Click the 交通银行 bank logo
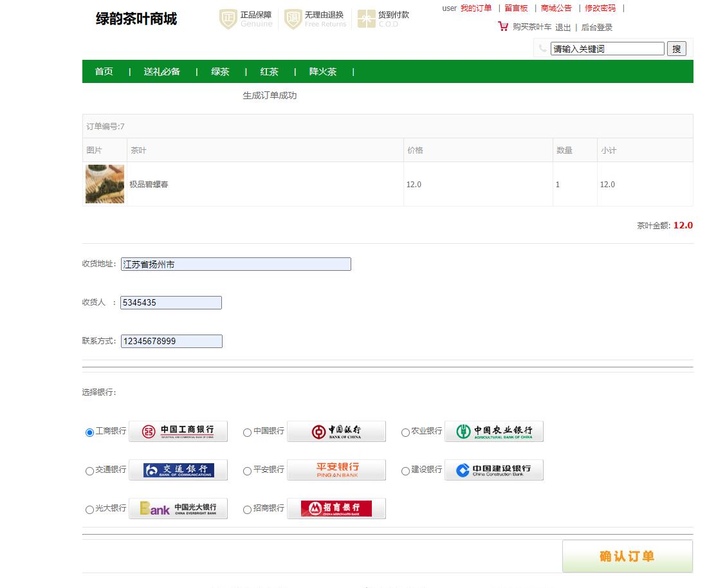This screenshot has width=725, height=588. coord(177,470)
